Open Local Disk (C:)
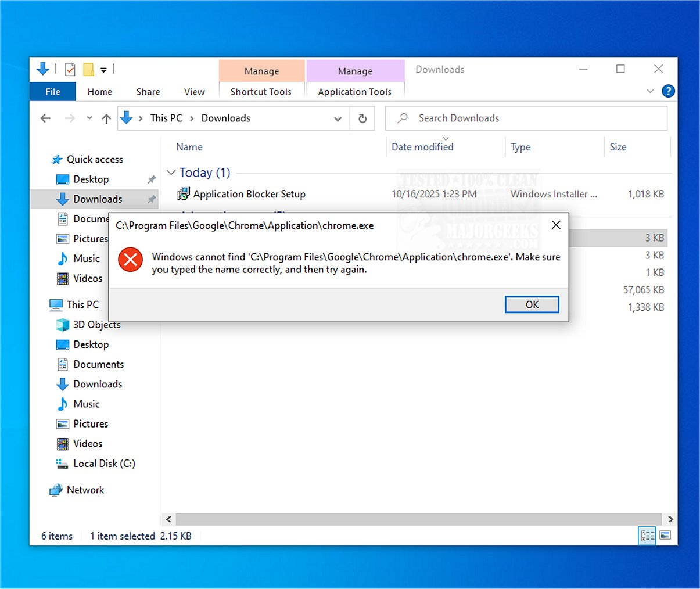Image resolution: width=700 pixels, height=589 pixels. [104, 463]
